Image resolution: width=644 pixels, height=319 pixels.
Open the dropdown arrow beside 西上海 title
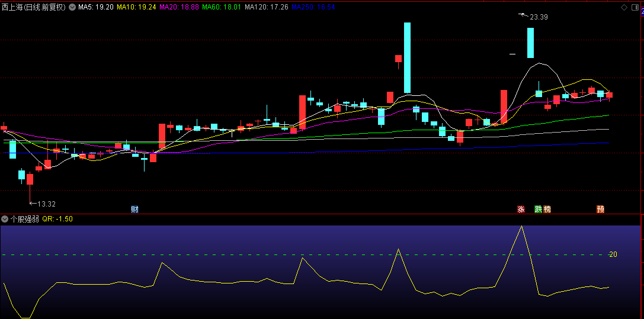click(x=72, y=7)
